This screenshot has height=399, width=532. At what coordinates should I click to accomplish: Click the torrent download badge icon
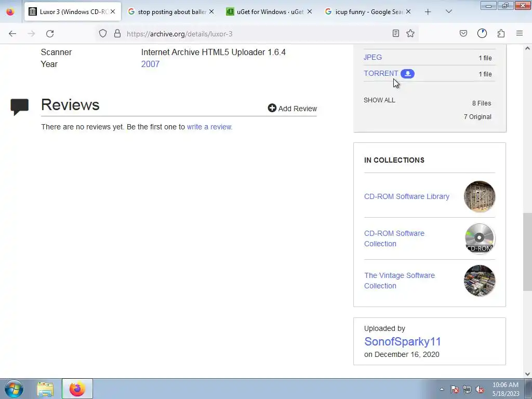407,74
